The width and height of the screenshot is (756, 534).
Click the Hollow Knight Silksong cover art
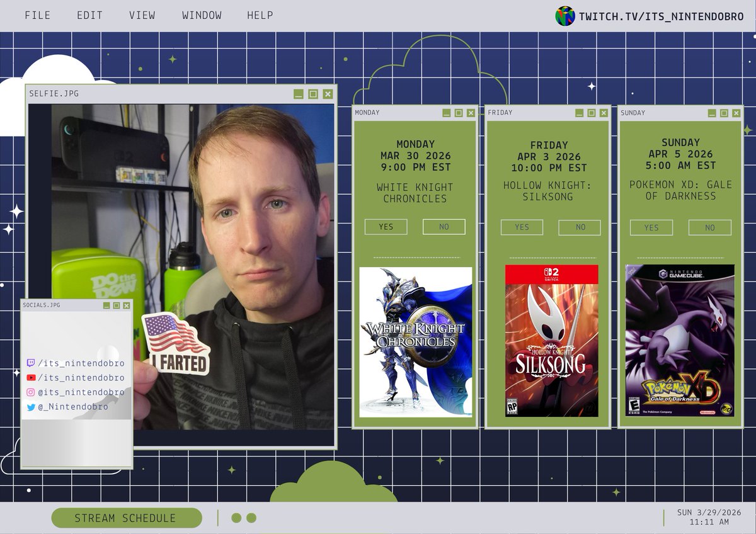click(x=552, y=341)
